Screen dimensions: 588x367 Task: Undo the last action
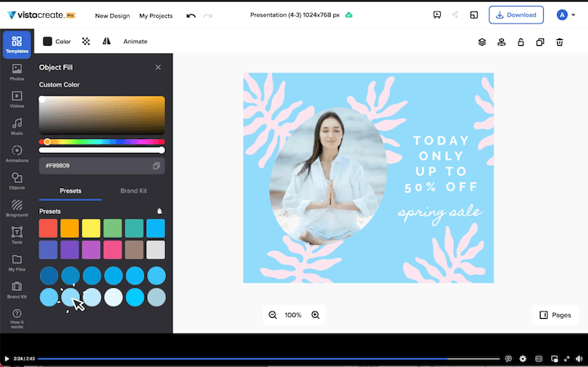190,16
